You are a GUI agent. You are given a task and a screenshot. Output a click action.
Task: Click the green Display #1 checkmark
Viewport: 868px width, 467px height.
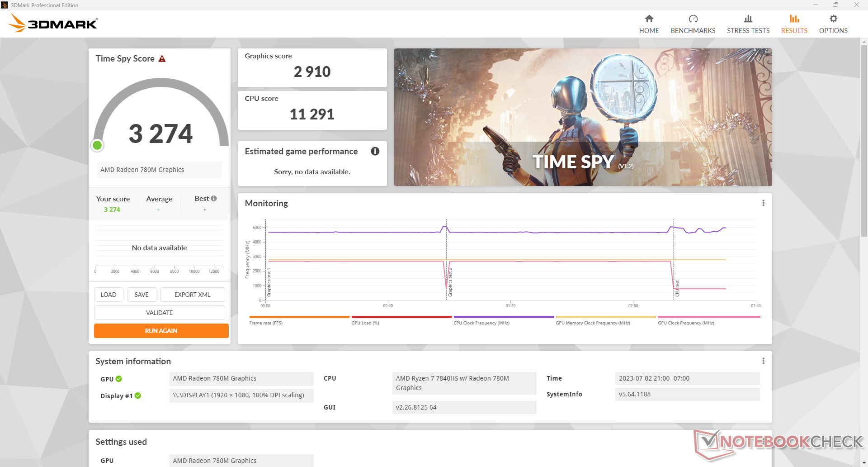[x=138, y=396]
